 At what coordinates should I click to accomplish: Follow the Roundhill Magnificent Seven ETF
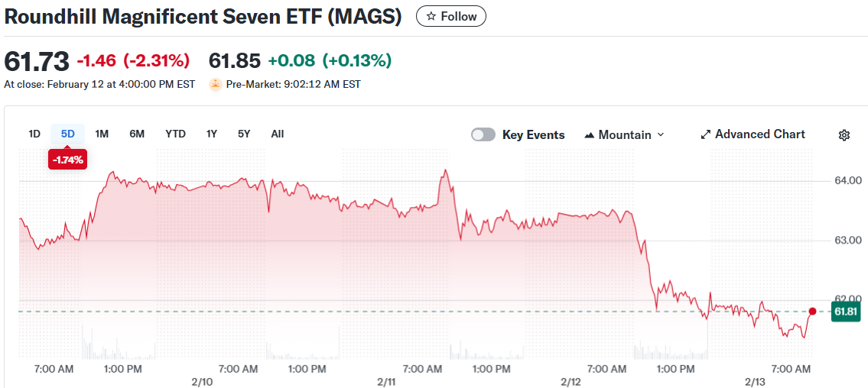pos(450,16)
